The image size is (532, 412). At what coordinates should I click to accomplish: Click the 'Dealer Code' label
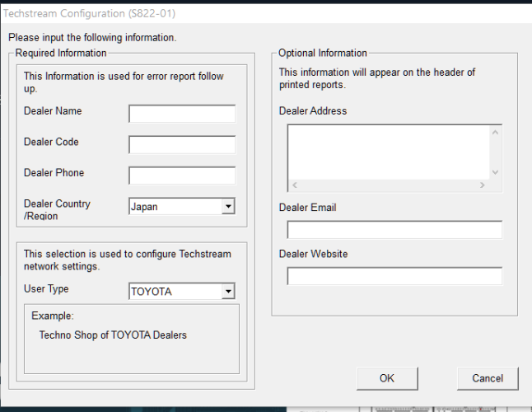point(51,142)
